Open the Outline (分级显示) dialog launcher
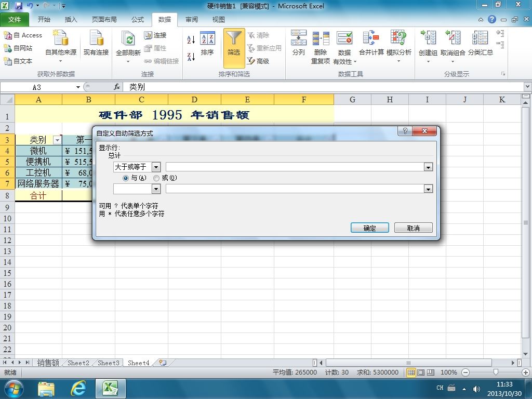 click(503, 74)
